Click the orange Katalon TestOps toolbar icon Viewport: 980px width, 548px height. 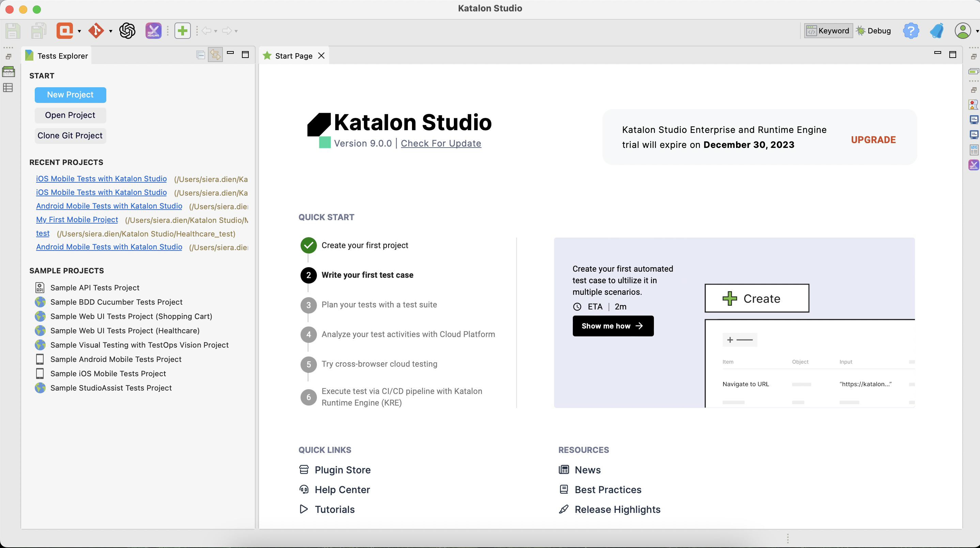(x=65, y=30)
